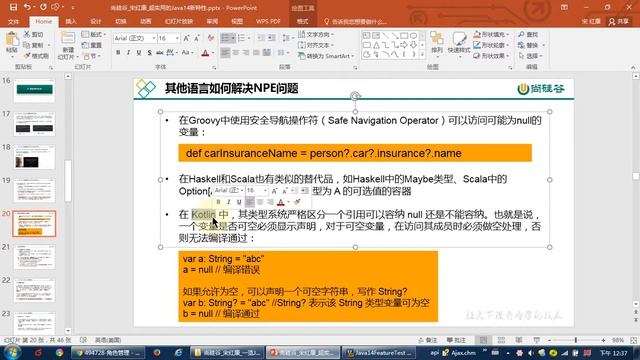Screen dimensions: 640x360
Task: Select slide 19 thumbnail
Action: (34, 190)
